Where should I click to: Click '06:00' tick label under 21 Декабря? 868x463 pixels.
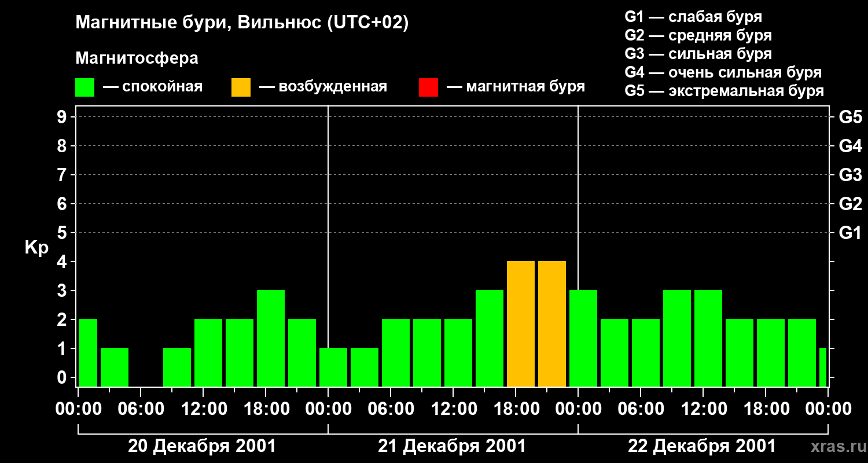(x=391, y=409)
